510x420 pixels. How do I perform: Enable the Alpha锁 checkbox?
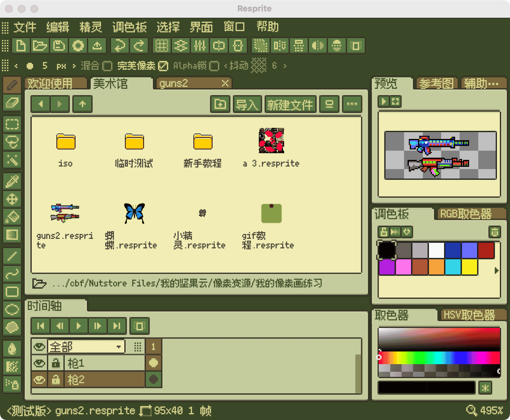[x=214, y=66]
